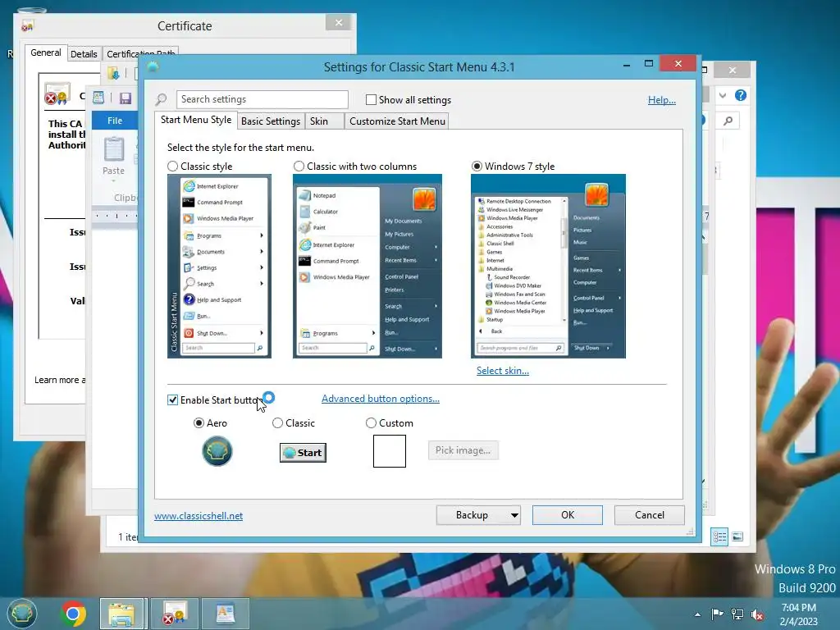Viewport: 840px width, 630px height.
Task: Click the network tray icon
Action: point(737,614)
